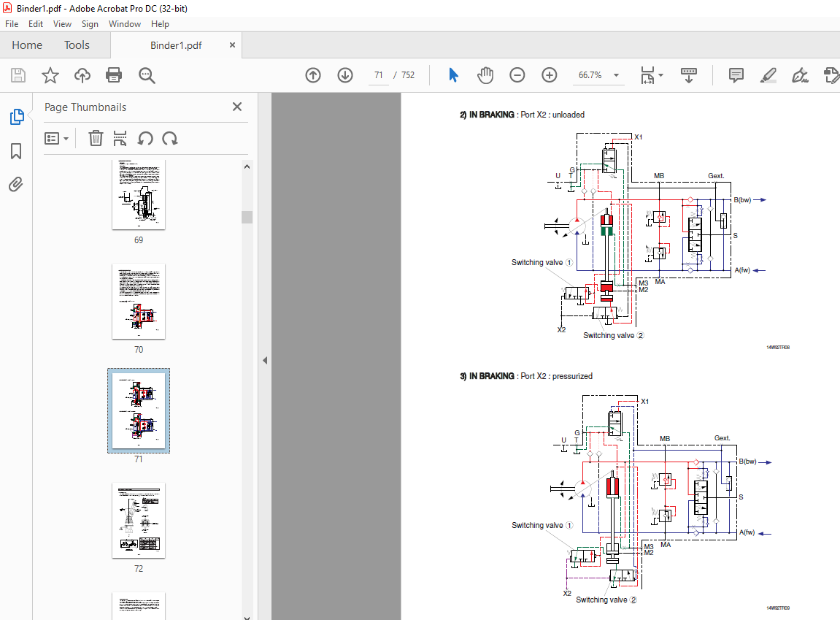This screenshot has width=840, height=620.
Task: Click the '752' total page count
Action: click(x=408, y=75)
